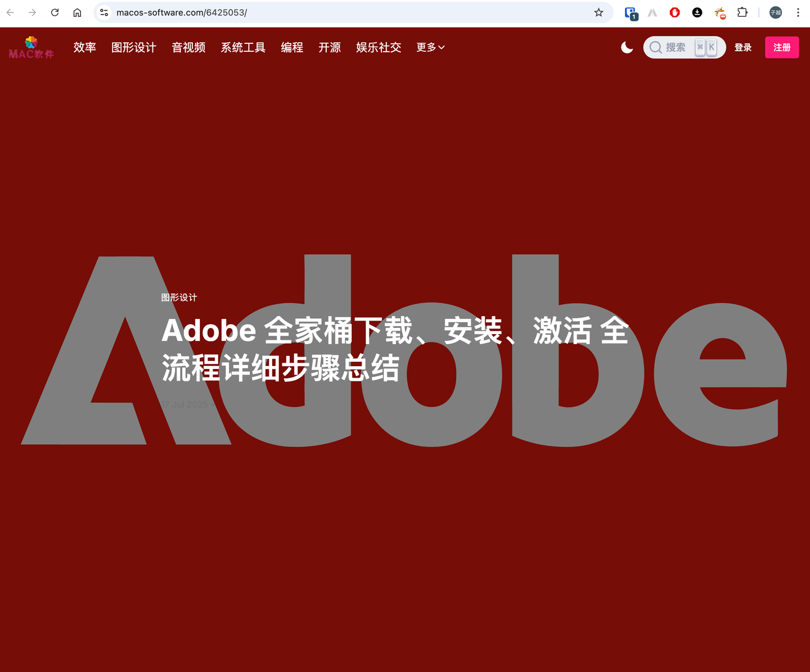Click the pink 注册 register button
This screenshot has width=810, height=672.
pyautogui.click(x=782, y=47)
